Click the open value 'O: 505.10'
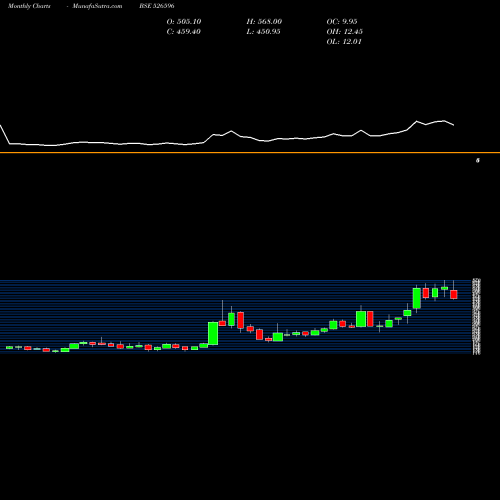This screenshot has height=500, width=500. pos(184,22)
